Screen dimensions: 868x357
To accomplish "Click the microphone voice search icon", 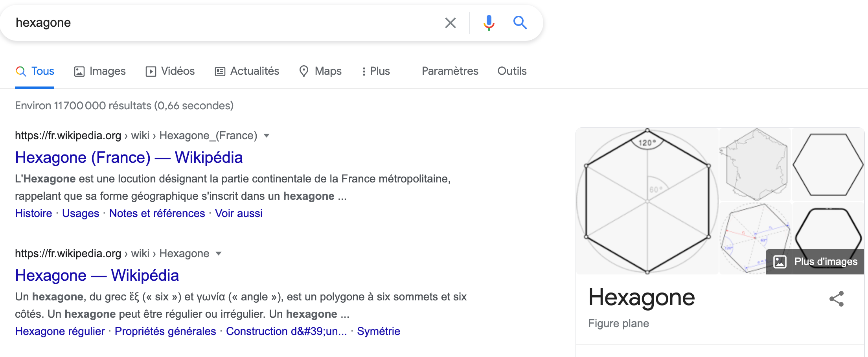I will coord(489,23).
